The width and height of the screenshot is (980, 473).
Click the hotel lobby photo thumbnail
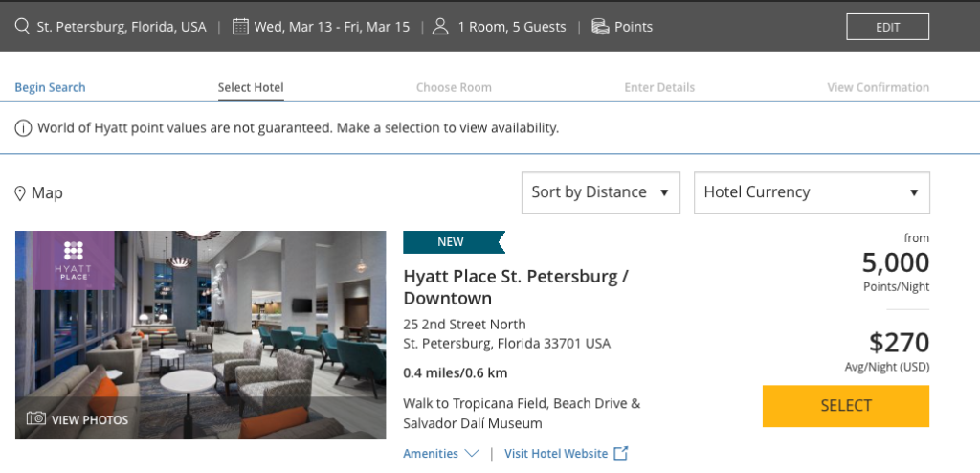click(x=201, y=335)
